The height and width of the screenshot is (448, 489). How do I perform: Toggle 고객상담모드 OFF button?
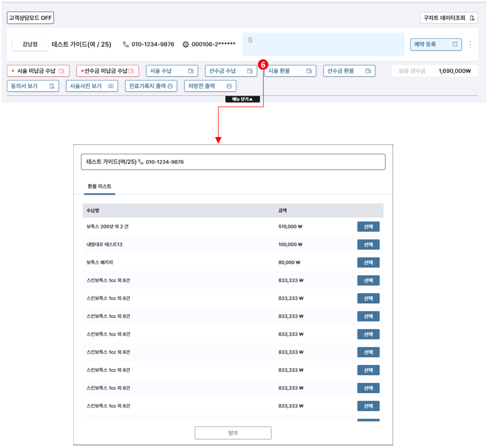pos(30,18)
